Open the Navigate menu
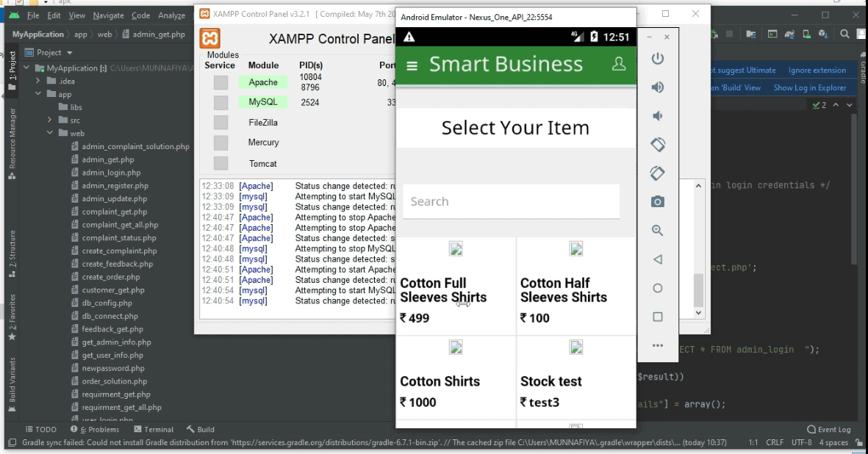 [x=109, y=14]
